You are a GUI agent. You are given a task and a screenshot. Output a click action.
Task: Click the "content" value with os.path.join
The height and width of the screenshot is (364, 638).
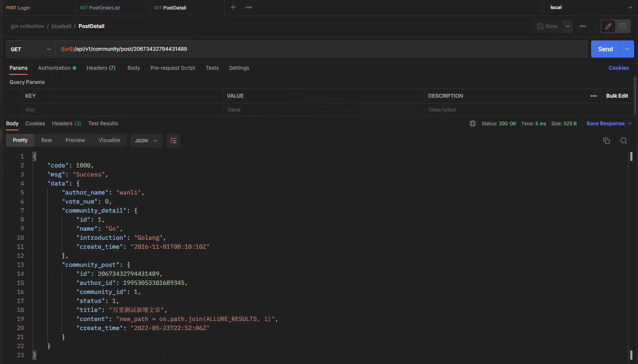(x=195, y=319)
